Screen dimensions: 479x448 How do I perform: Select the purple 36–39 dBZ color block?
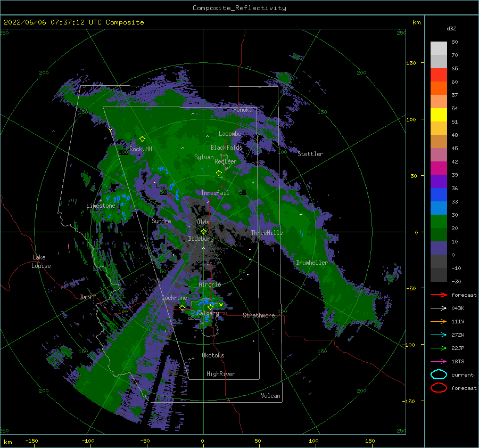[x=439, y=182]
